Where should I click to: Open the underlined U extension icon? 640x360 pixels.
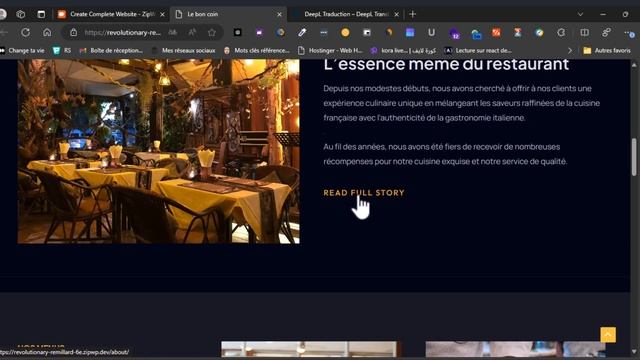[431, 33]
